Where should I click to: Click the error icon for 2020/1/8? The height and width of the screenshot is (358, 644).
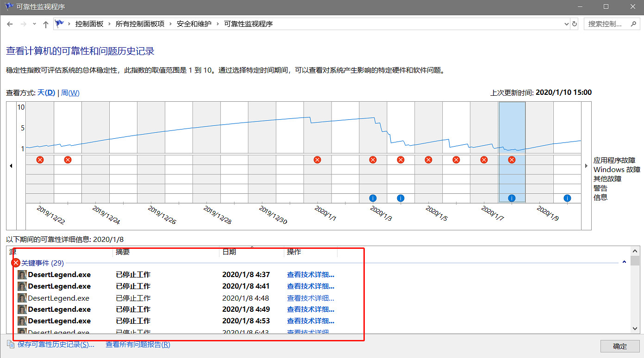[512, 160]
